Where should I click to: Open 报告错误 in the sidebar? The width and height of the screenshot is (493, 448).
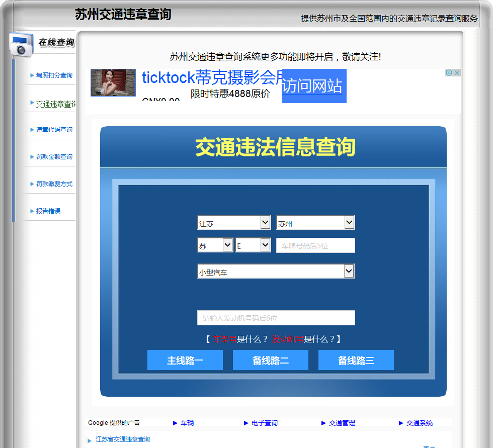pyautogui.click(x=48, y=211)
